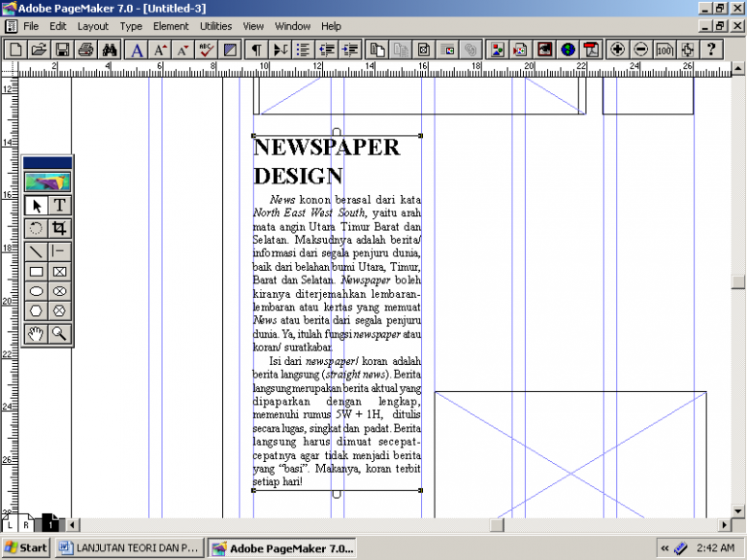
Task: Open the Edit menu
Action: click(57, 26)
